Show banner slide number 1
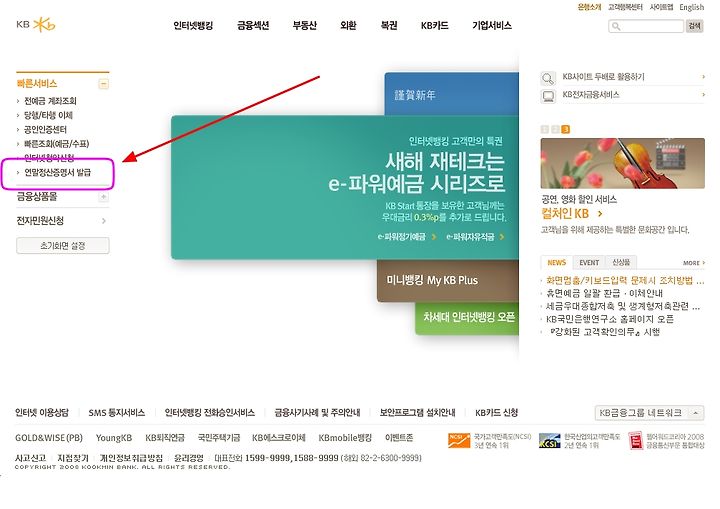 point(545,130)
